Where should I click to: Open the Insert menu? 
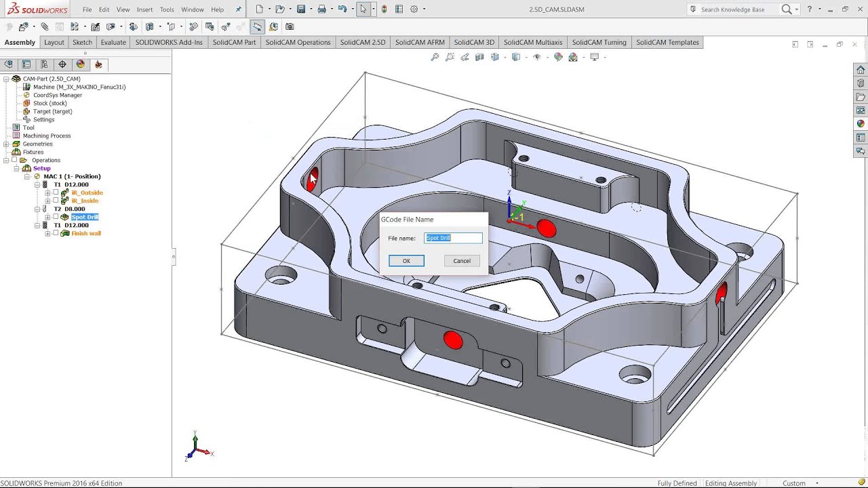point(144,9)
